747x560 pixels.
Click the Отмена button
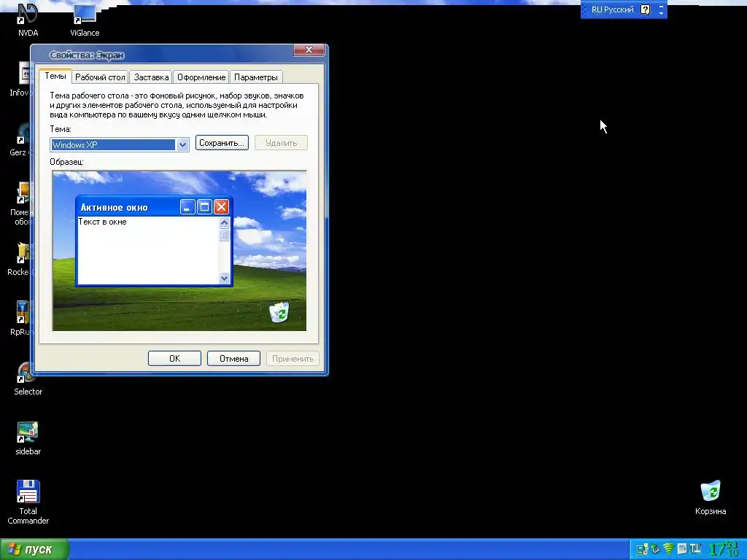pos(234,359)
